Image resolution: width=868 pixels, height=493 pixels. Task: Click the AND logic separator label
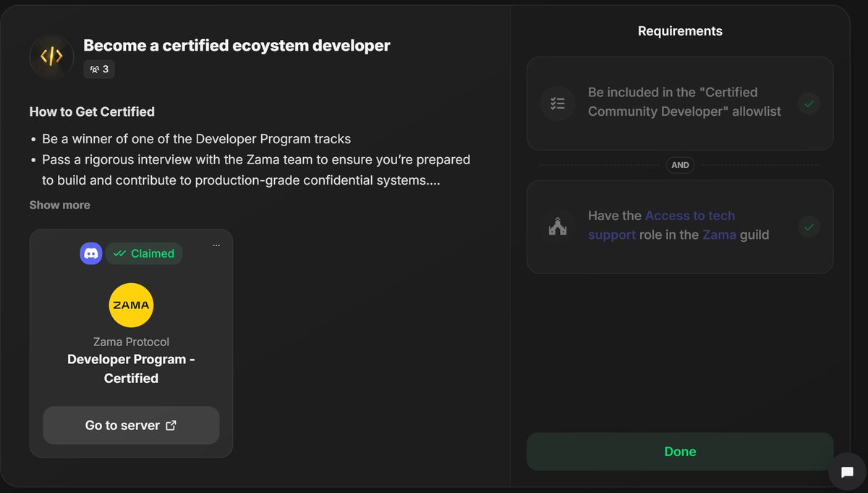pos(680,165)
